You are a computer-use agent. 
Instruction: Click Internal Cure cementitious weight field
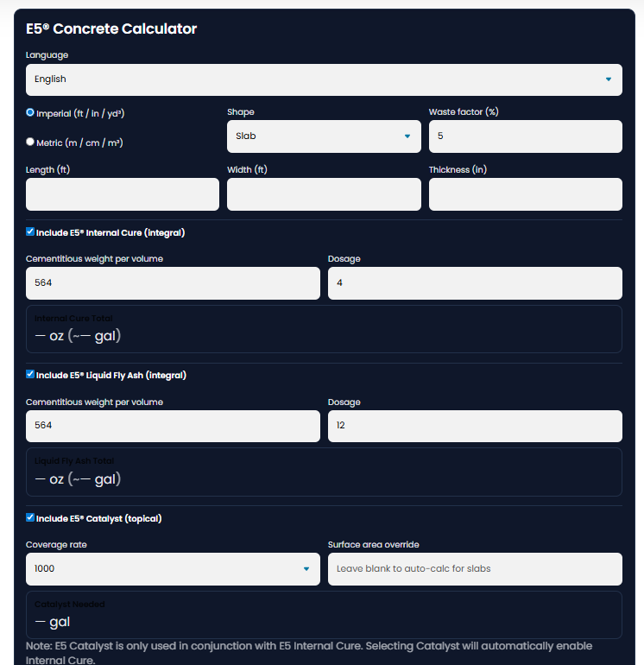173,283
